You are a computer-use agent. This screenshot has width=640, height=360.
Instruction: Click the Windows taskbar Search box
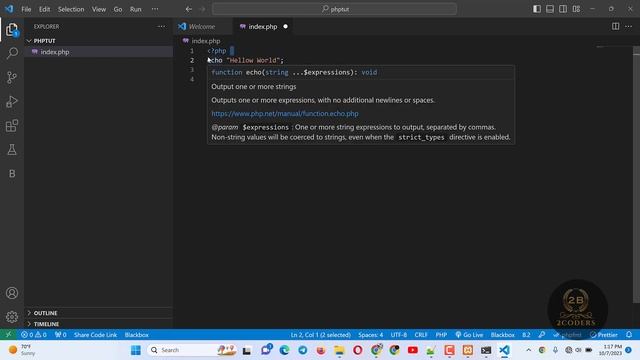click(193, 350)
